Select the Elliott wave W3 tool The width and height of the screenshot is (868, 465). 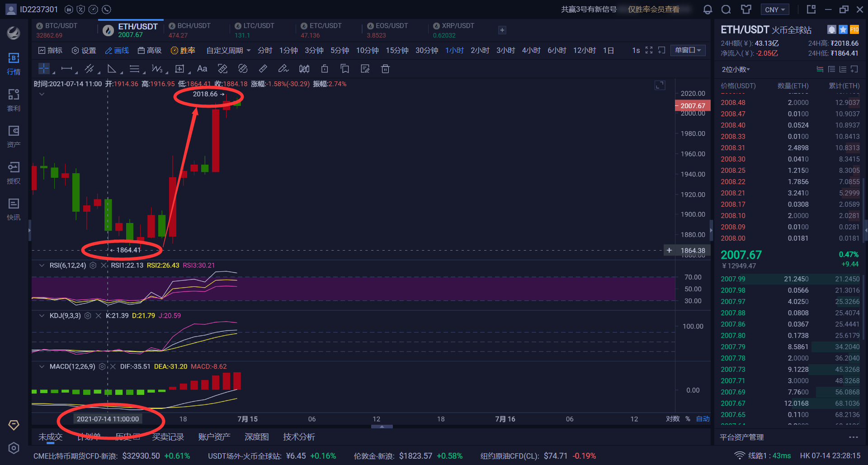click(157, 69)
